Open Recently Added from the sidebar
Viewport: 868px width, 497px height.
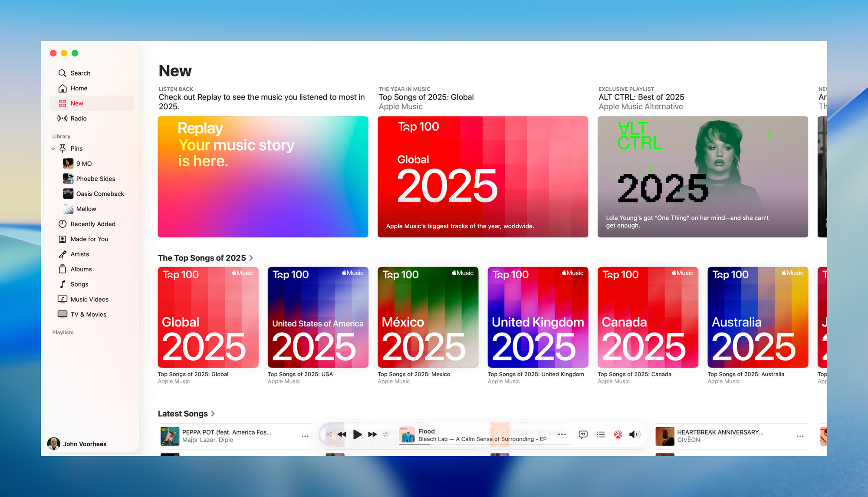pos(93,224)
